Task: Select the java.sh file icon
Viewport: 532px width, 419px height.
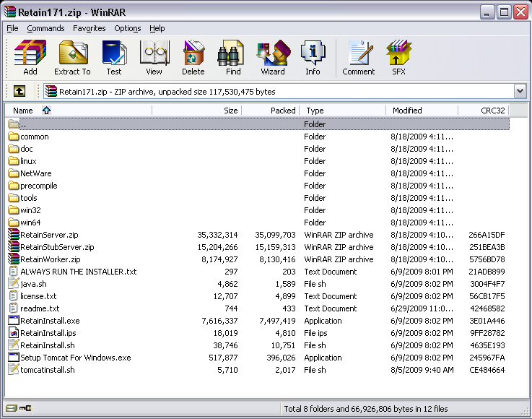Action: coord(14,284)
